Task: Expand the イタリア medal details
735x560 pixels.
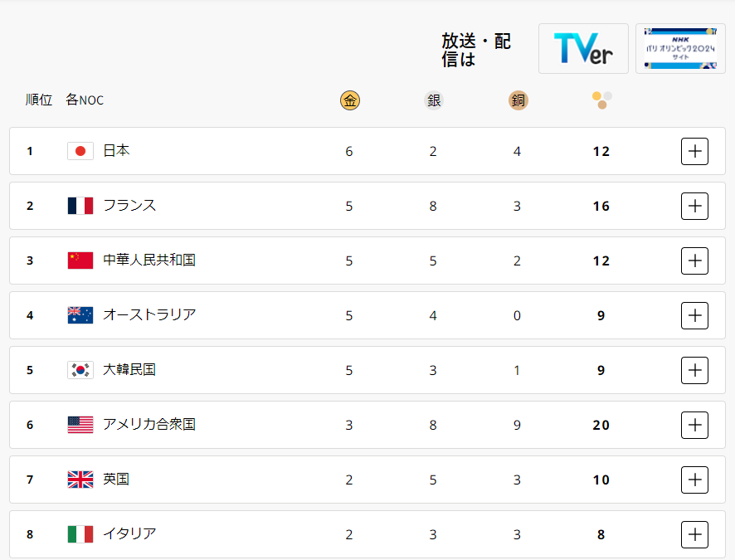Action: coord(694,534)
